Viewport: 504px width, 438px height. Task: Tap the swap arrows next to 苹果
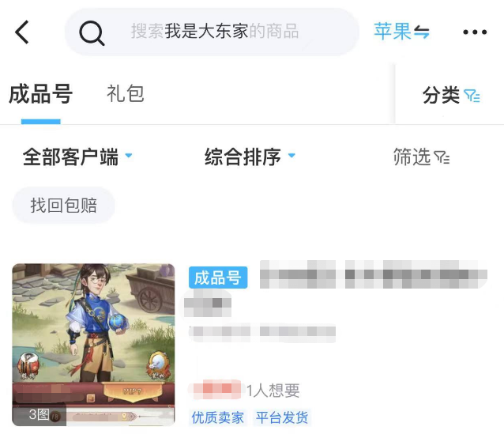pos(421,32)
